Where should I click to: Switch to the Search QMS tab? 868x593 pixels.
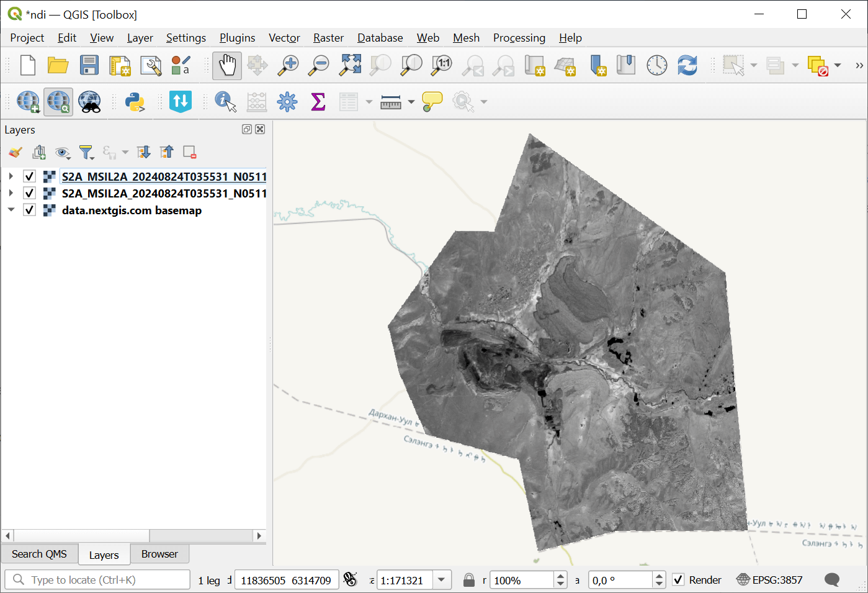[x=39, y=554]
